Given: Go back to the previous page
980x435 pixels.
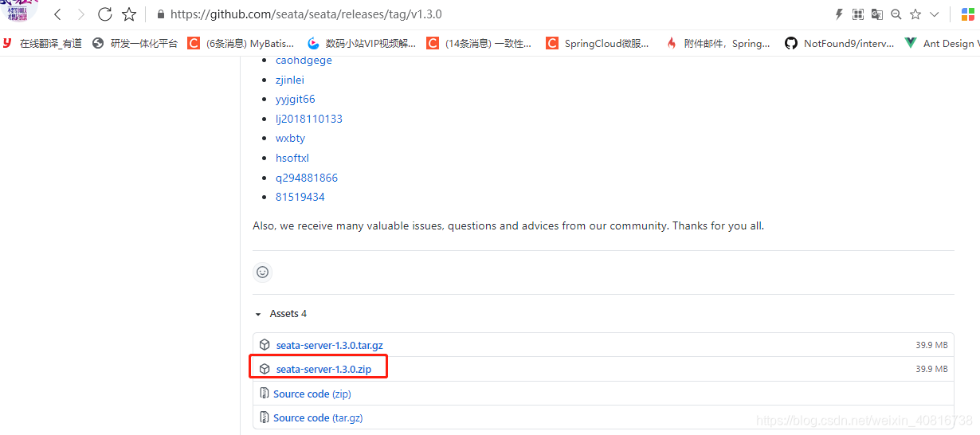Looking at the screenshot, I should click(57, 14).
